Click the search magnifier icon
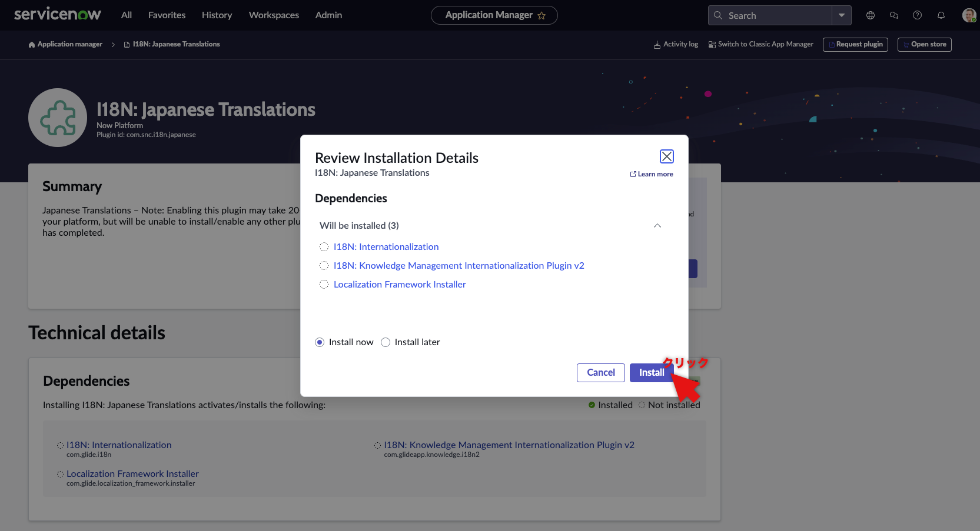The height and width of the screenshot is (531, 980). tap(718, 15)
